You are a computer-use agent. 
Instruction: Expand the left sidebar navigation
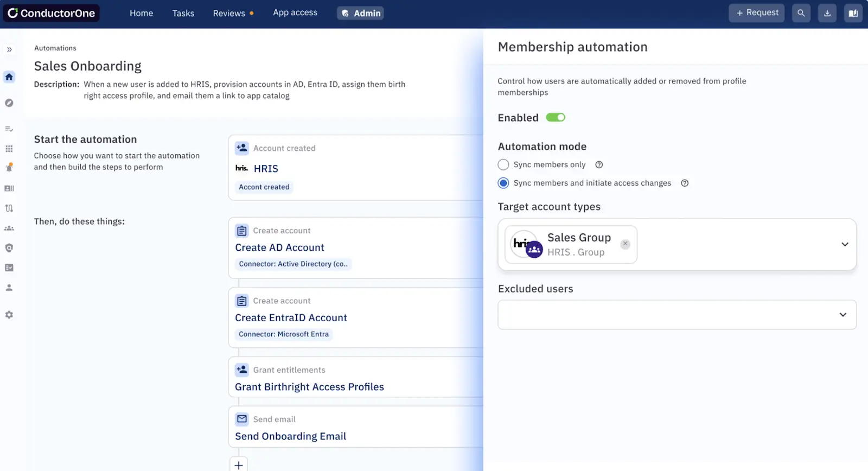[9, 50]
